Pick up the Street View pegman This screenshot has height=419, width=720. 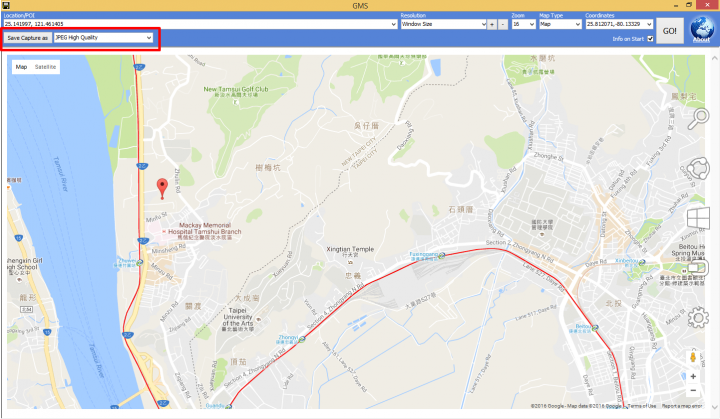693,357
